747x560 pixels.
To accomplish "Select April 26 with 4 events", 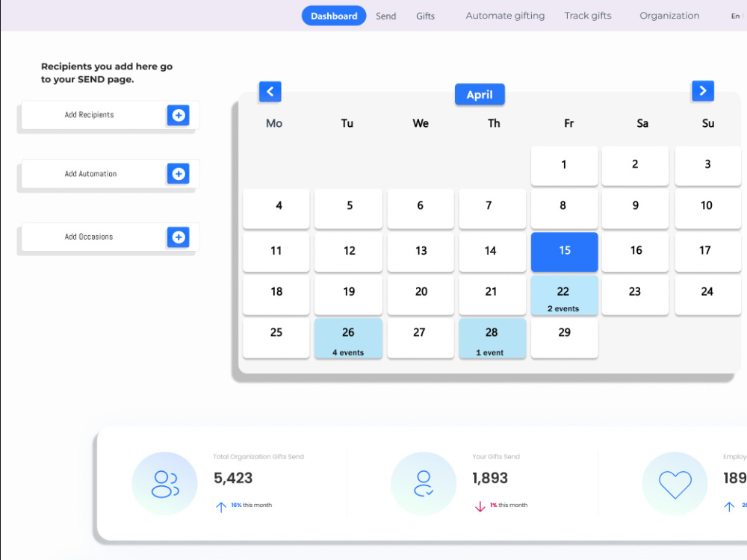I will pyautogui.click(x=348, y=338).
